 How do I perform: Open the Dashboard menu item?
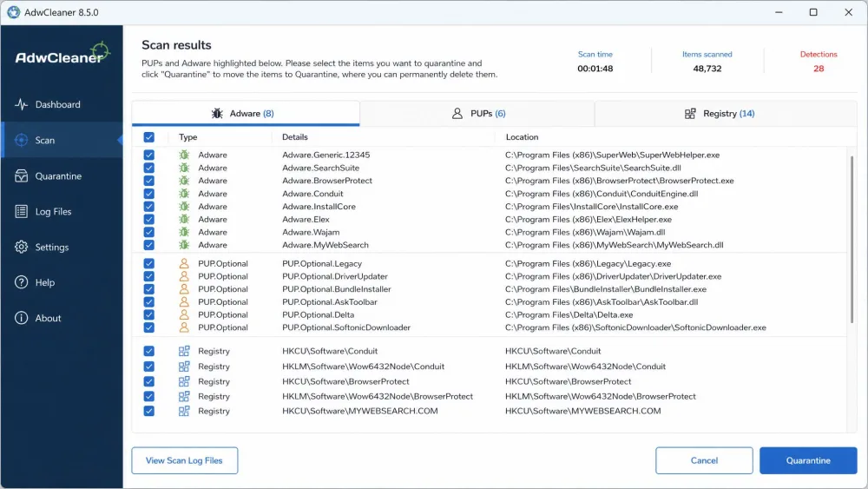click(x=62, y=104)
